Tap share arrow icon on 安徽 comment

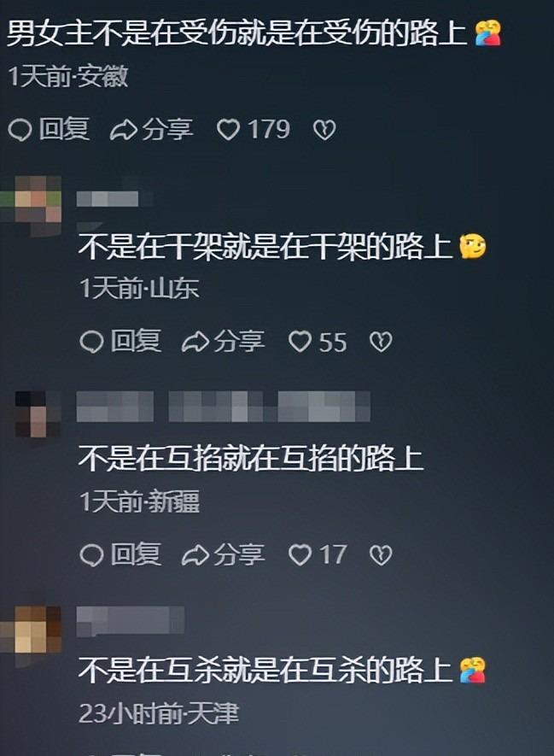coord(123,130)
